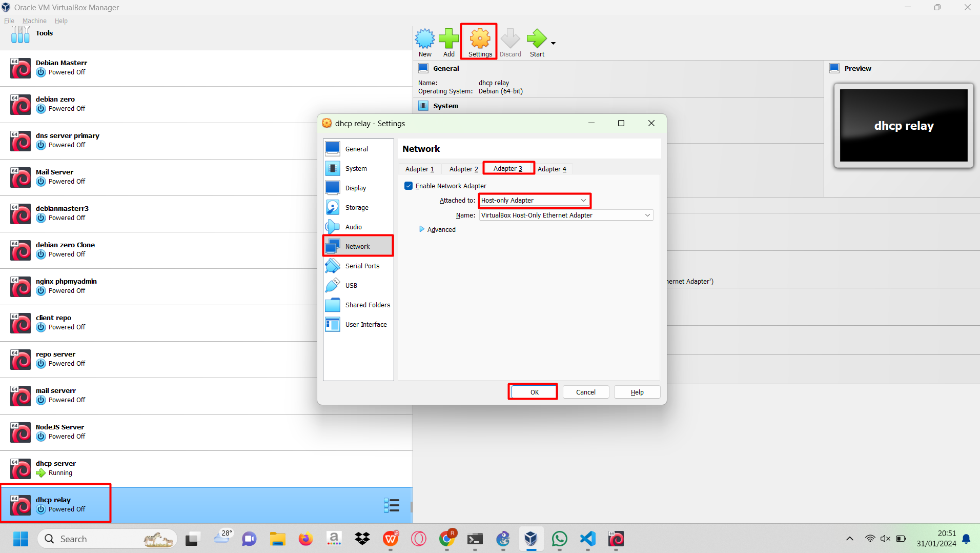Screen dimensions: 980x553
Task: Click the dhcp relay machine tools list icon
Action: (392, 505)
